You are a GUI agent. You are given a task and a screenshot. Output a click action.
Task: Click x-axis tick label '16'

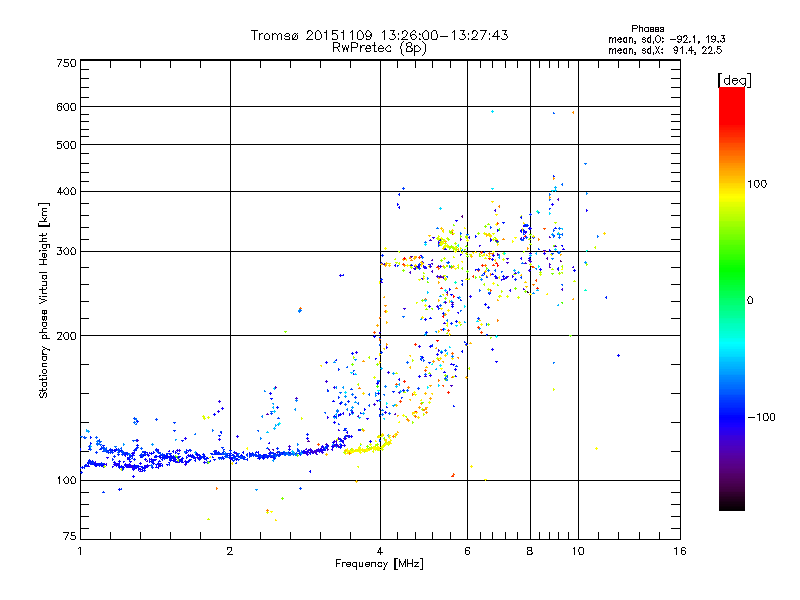tap(680, 551)
